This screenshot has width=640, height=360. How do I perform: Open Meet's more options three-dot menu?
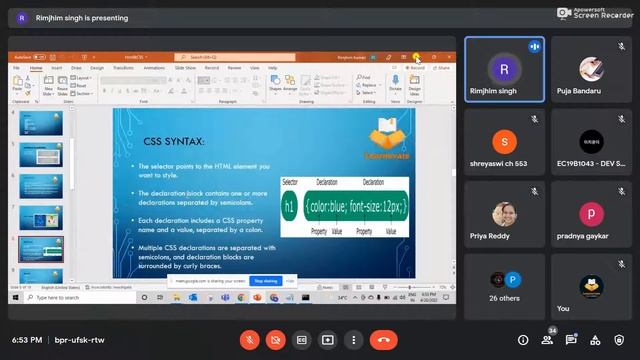coord(353,340)
